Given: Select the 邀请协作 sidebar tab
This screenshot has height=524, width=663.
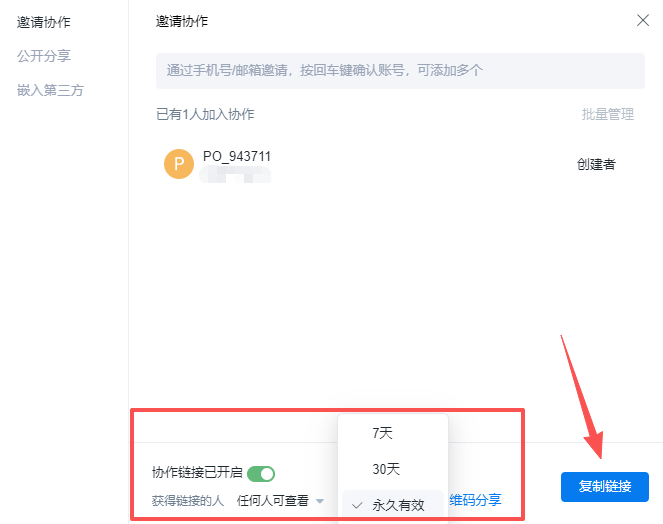Looking at the screenshot, I should [x=44, y=21].
